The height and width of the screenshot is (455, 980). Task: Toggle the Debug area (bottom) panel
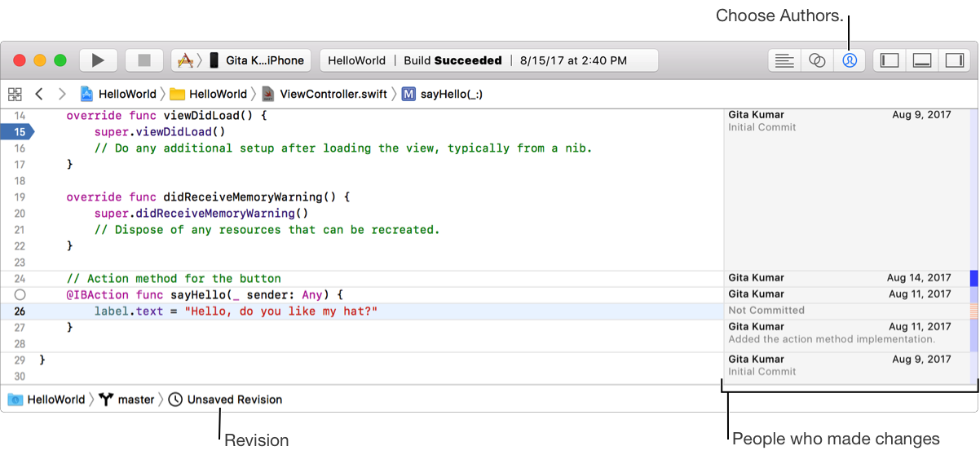pyautogui.click(x=922, y=60)
